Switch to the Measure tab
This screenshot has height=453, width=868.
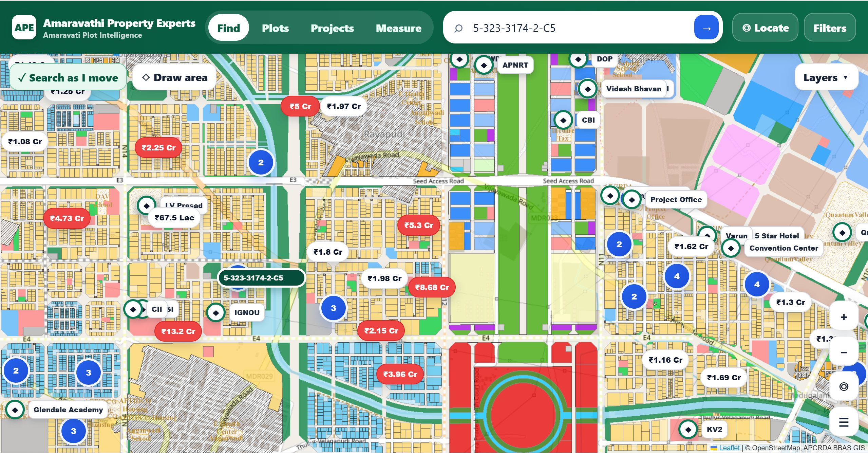(398, 28)
